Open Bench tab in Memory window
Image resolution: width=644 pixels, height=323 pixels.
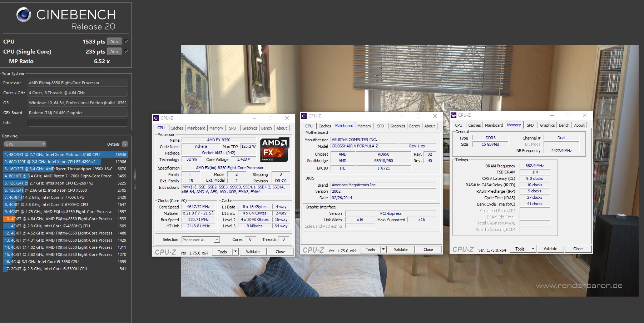(564, 125)
